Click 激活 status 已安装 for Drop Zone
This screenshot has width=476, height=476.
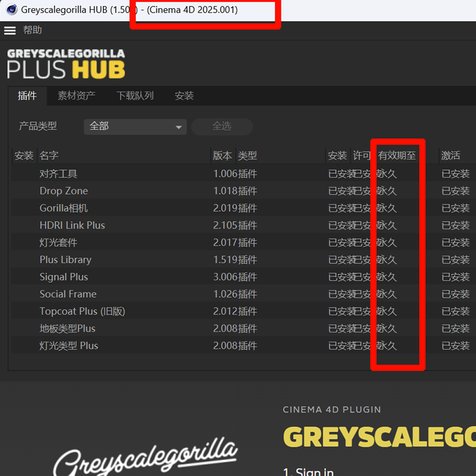456,191
